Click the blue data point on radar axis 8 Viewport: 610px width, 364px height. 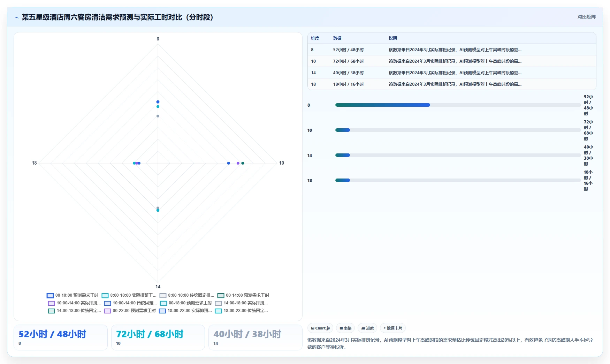point(158,102)
